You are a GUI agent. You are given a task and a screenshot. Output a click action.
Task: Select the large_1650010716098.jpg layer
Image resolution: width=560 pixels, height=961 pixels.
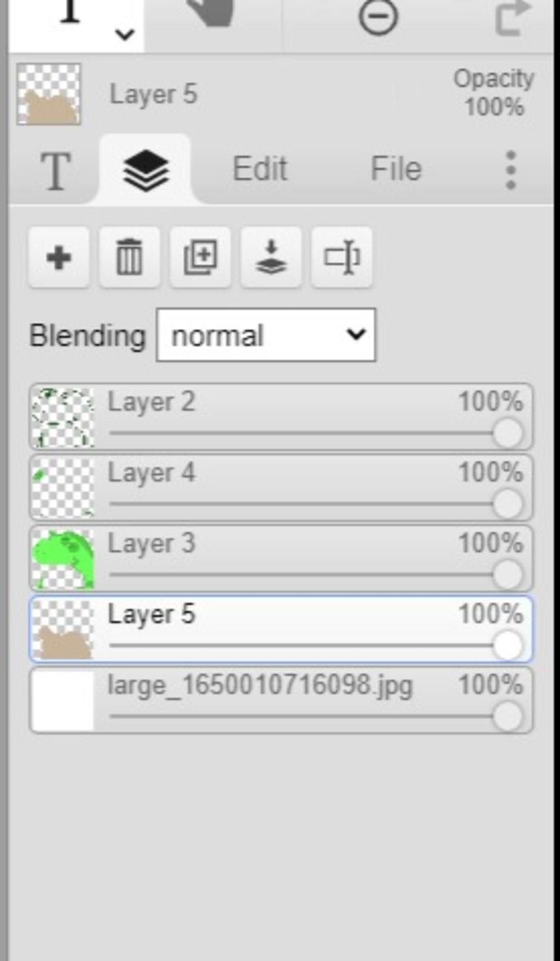tap(281, 700)
